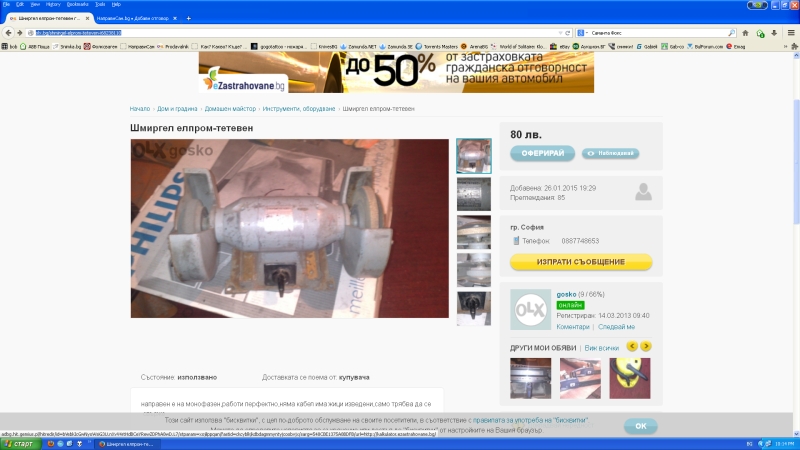Screen dimensions: 800x450
Task: Open the Bookmarks menu
Action: tap(77, 4)
